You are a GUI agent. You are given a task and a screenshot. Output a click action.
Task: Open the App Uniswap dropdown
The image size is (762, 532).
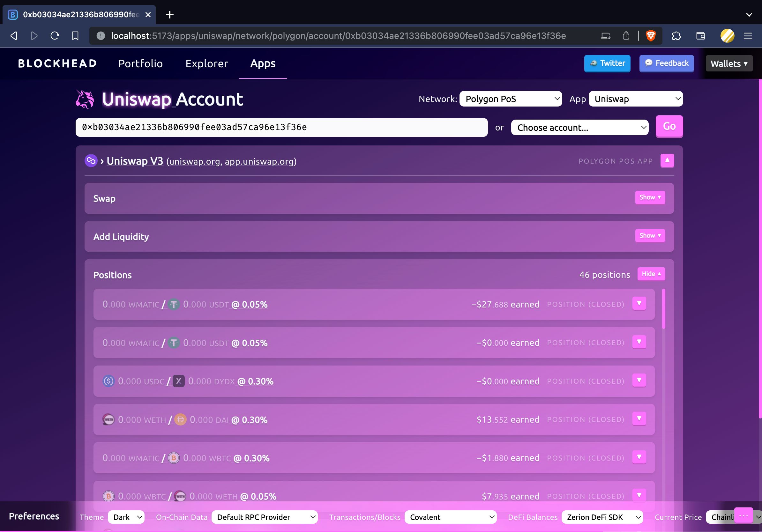click(636, 99)
